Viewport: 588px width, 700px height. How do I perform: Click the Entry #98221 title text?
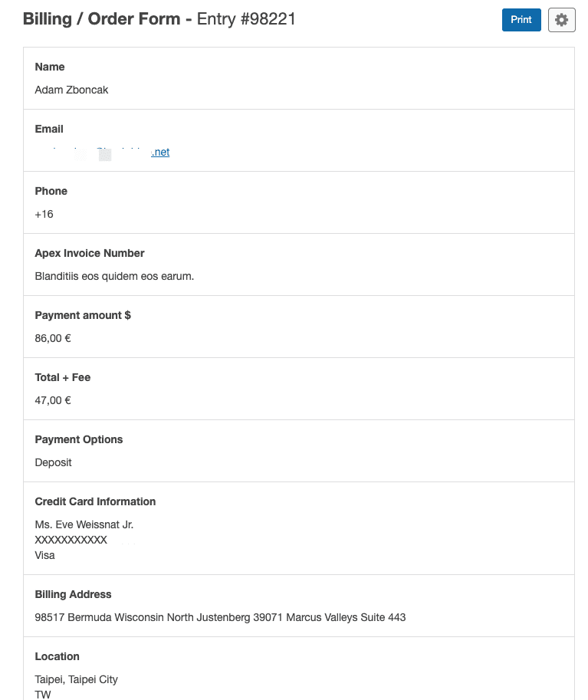pyautogui.click(x=246, y=18)
